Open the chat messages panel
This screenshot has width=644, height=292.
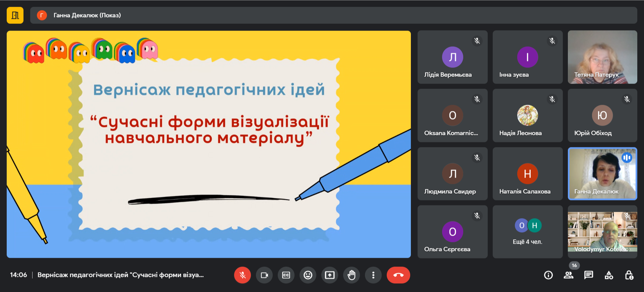point(589,275)
